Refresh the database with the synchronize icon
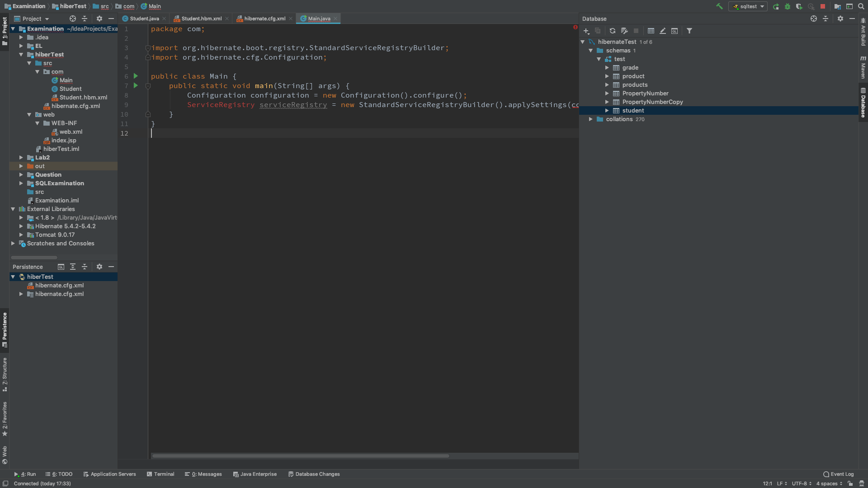The width and height of the screenshot is (868, 488). (x=612, y=31)
